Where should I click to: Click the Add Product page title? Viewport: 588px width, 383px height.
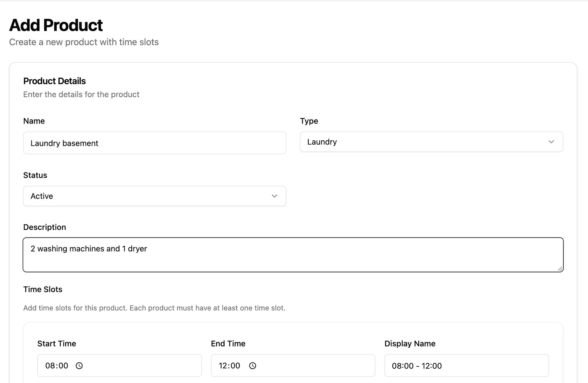coord(56,25)
